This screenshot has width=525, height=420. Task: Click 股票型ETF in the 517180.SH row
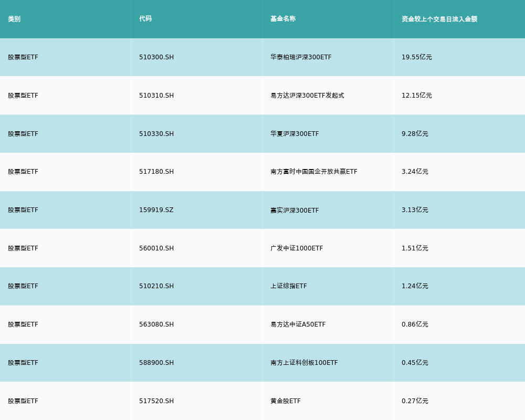pyautogui.click(x=23, y=172)
